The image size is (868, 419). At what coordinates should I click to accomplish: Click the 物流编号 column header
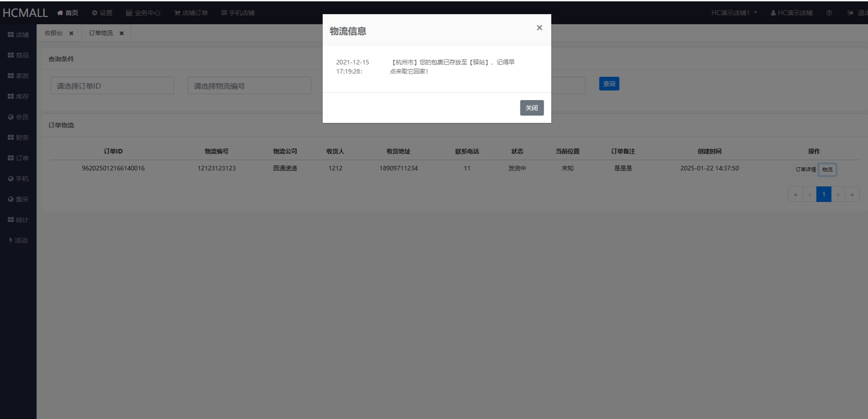point(217,151)
